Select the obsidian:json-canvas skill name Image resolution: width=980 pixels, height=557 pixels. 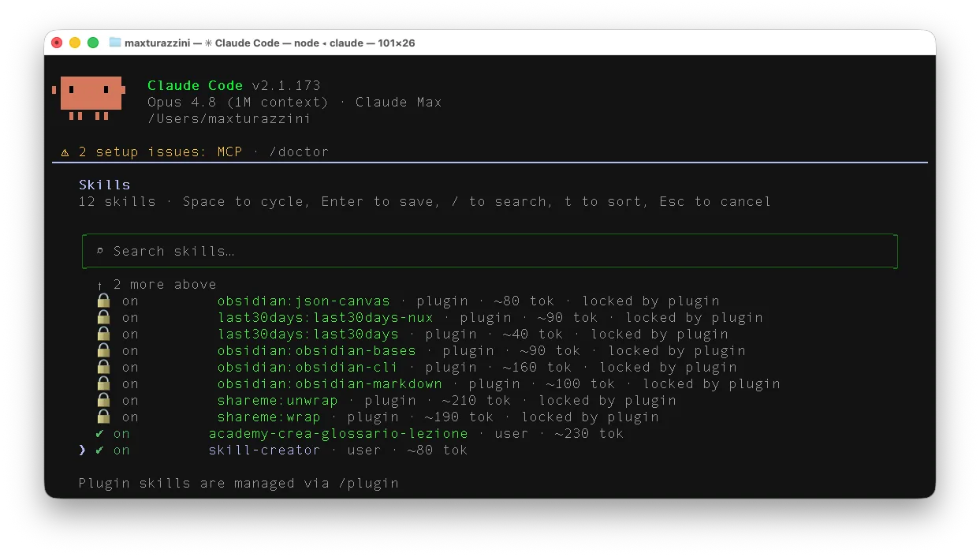coord(304,301)
